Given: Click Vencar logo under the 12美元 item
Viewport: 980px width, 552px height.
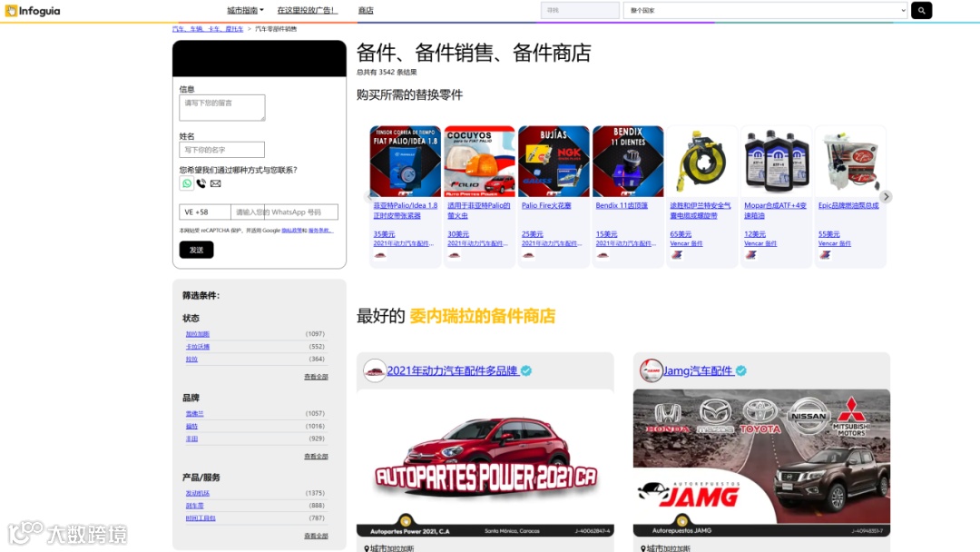Looking at the screenshot, I should (750, 255).
